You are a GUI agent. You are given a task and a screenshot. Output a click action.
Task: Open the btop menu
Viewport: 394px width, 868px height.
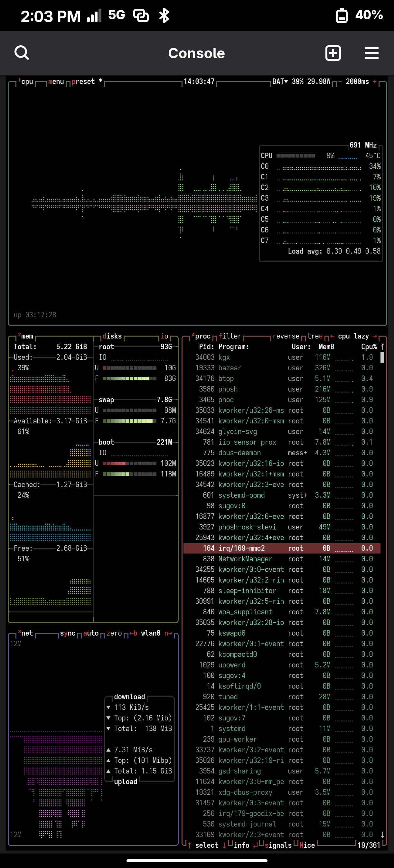pos(56,82)
